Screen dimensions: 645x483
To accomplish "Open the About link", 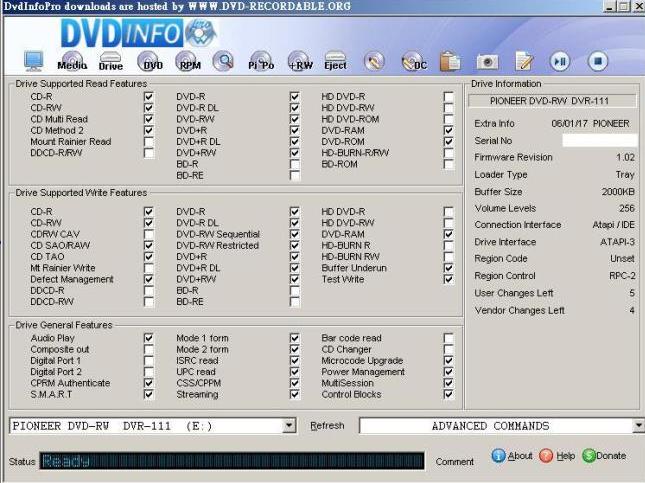I will click(512, 456).
